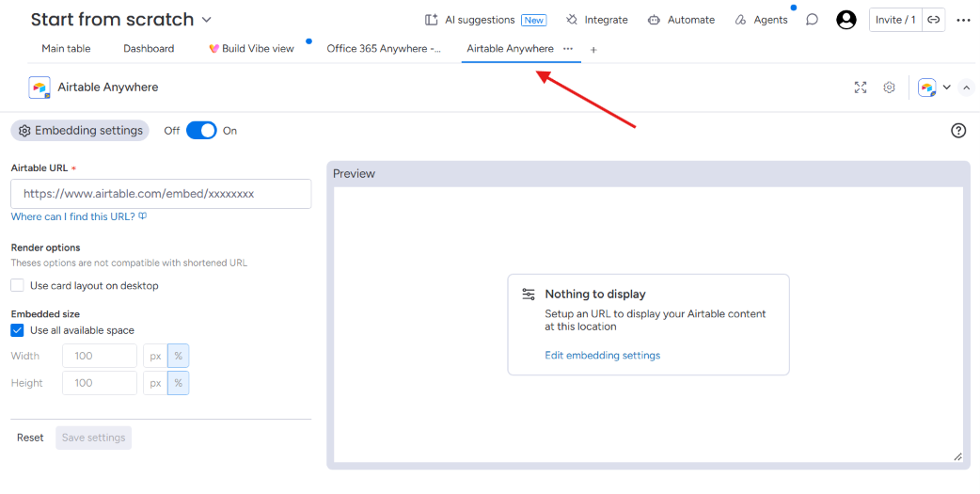Enter fullscreen mode with expand icon
The height and width of the screenshot is (494, 980).
pyautogui.click(x=861, y=88)
